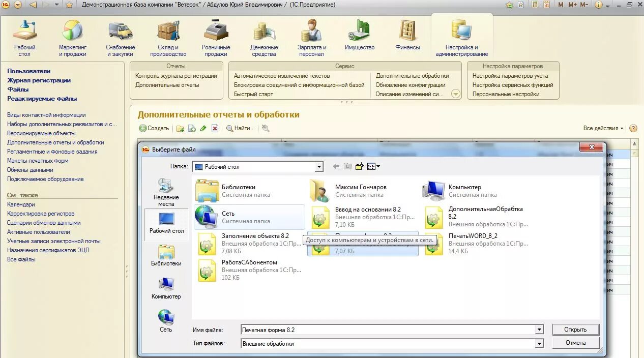Select Компьютер in dialog sidebar
This screenshot has height=358, width=644.
coord(166,288)
